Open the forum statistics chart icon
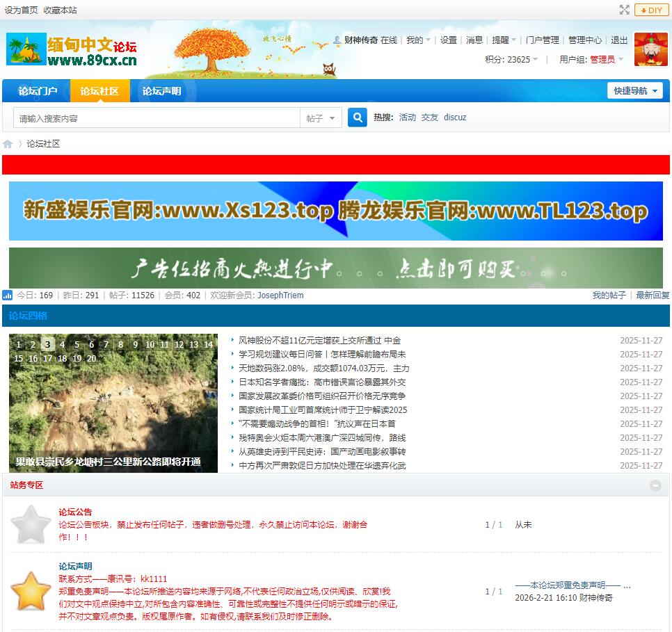672x632 pixels. click(8, 295)
